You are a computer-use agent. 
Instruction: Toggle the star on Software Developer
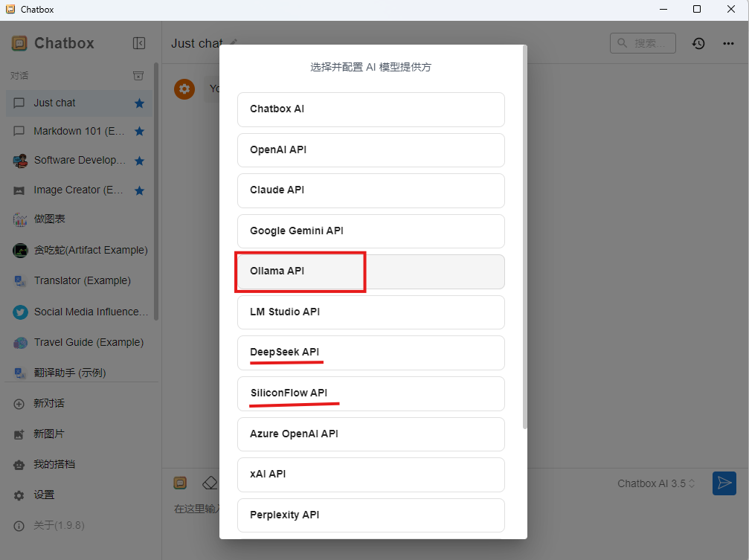(140, 161)
